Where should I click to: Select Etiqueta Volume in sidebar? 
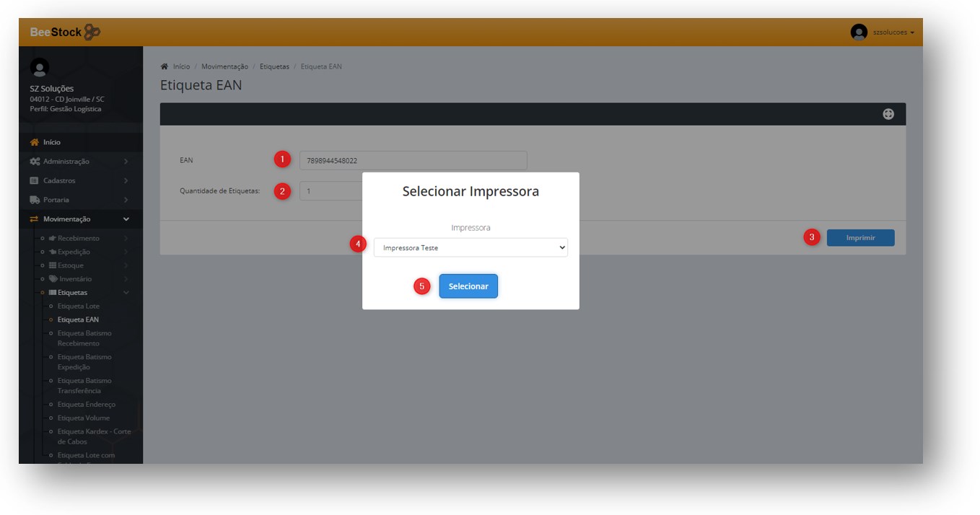click(83, 418)
